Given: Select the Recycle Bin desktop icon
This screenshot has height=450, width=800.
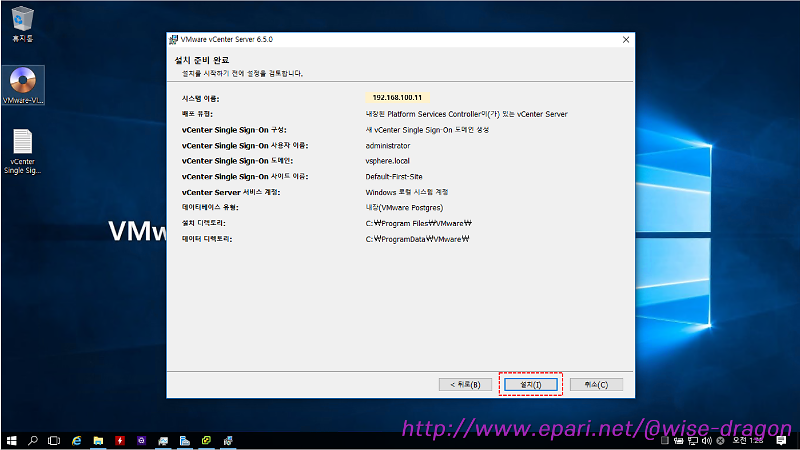Looking at the screenshot, I should pyautogui.click(x=22, y=24).
